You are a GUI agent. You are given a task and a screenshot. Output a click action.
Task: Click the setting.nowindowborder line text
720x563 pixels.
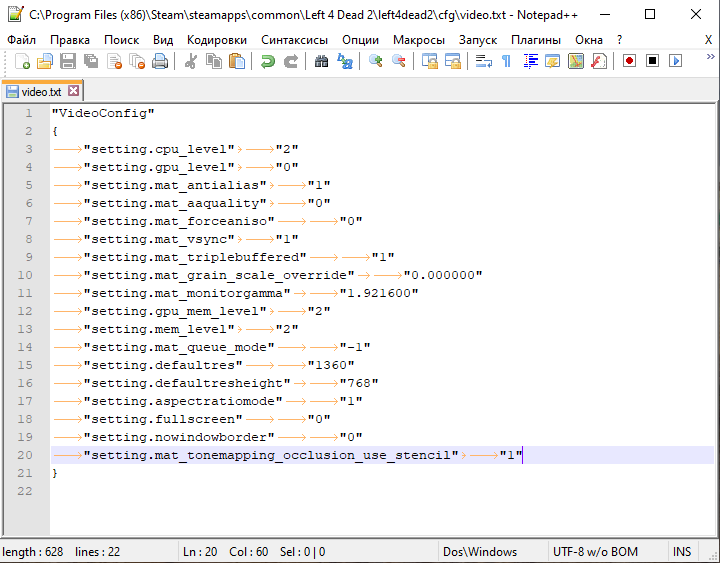pyautogui.click(x=179, y=437)
